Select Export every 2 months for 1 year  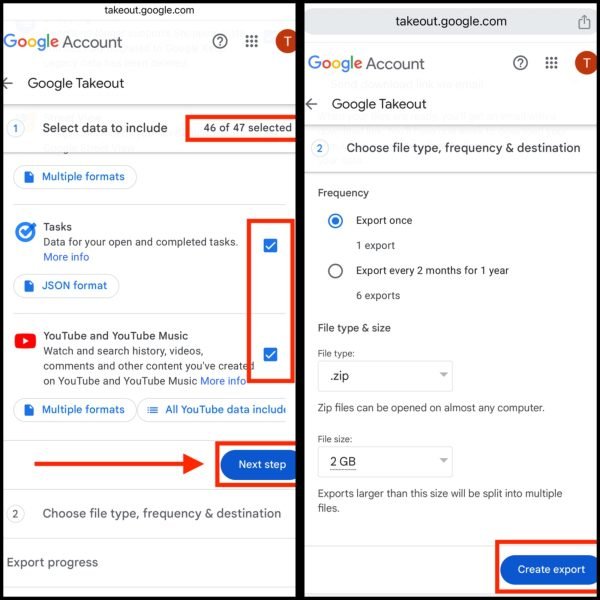point(335,271)
